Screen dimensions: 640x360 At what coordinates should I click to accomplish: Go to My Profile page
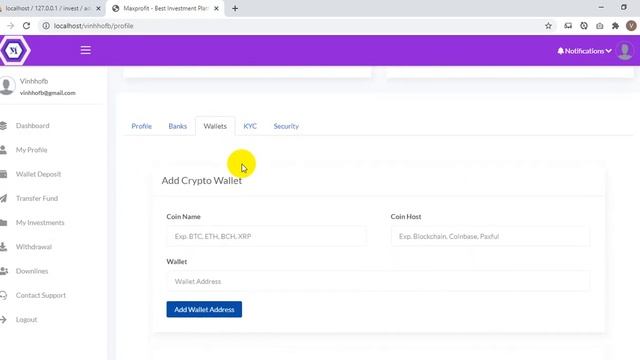point(31,150)
